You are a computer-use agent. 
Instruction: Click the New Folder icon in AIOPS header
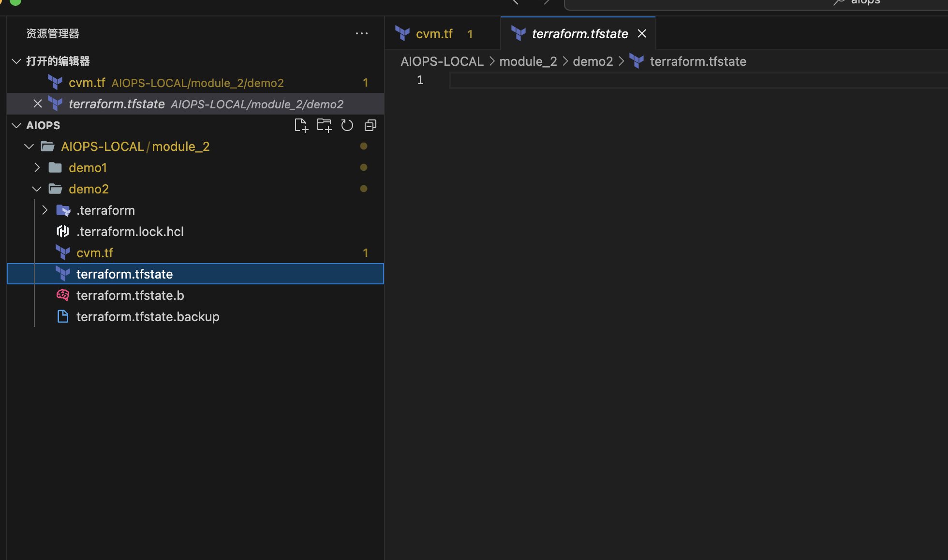point(324,125)
